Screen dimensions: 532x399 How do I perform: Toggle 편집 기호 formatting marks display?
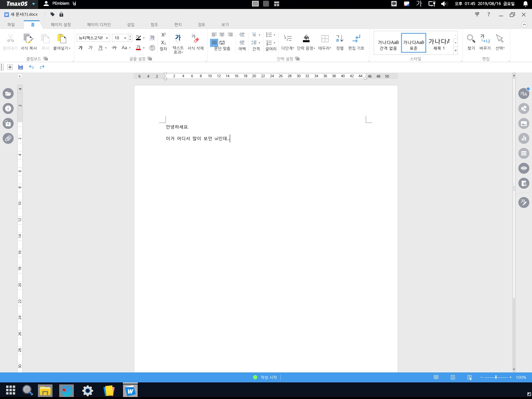pos(356,39)
